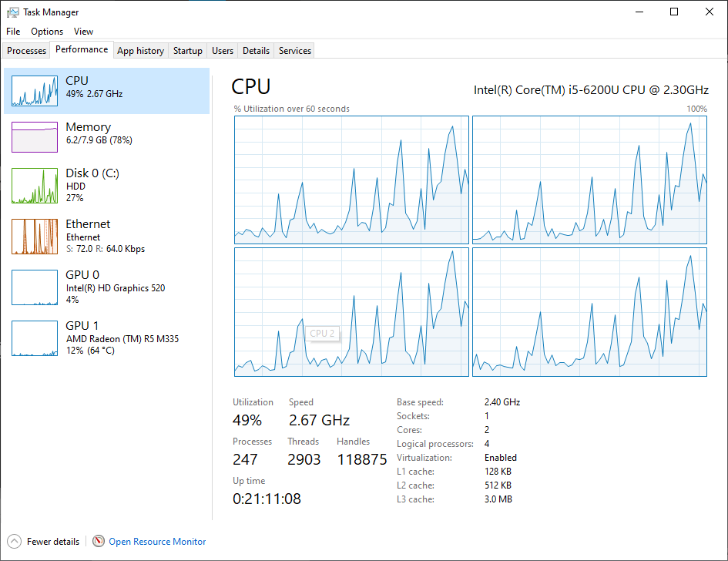728x561 pixels.
Task: Expand the View menu
Action: 83,32
